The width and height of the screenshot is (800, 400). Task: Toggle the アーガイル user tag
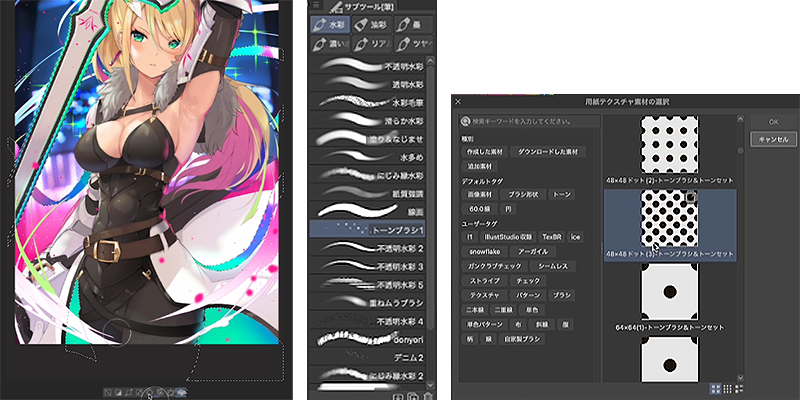[x=533, y=252]
